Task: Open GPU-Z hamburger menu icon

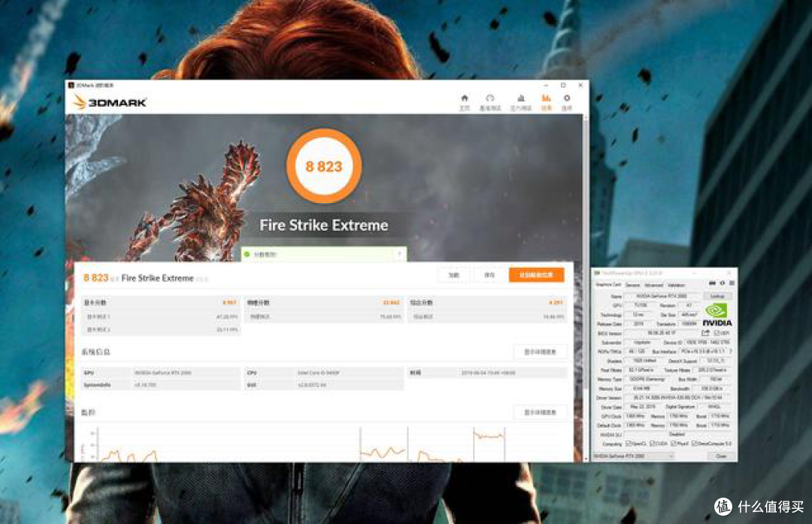Action: 732,283
